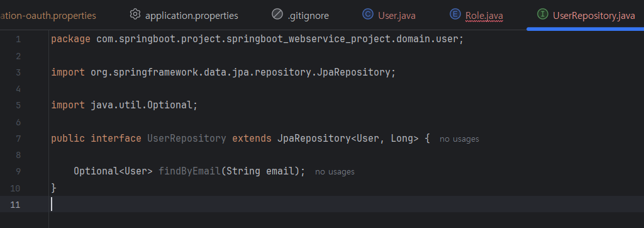The width and height of the screenshot is (644, 228).
Task: Place cursor on the package declaration line
Action: (x=257, y=40)
